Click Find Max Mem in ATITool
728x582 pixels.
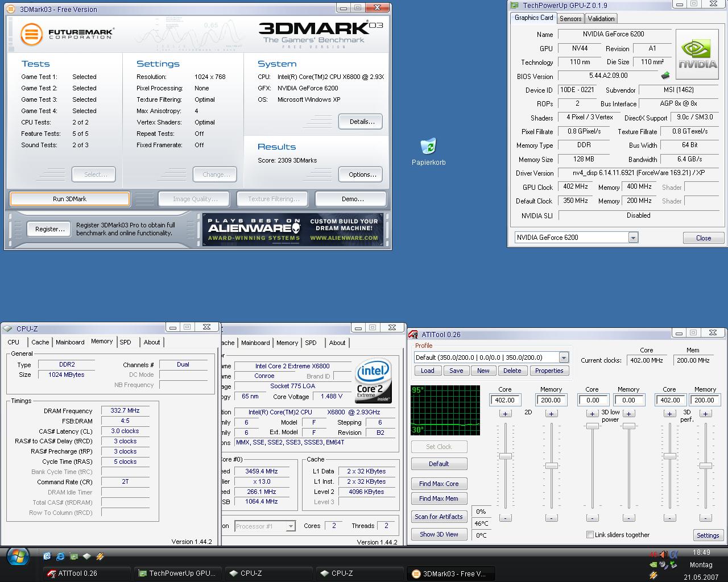click(439, 498)
